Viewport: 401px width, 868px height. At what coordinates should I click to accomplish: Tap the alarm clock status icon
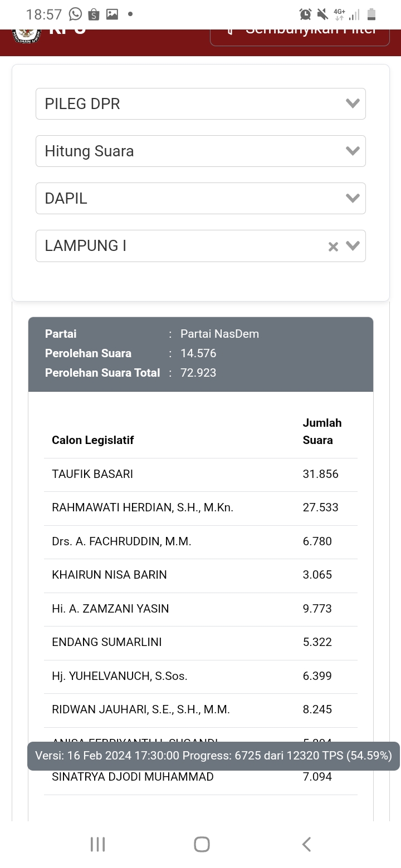point(305,14)
